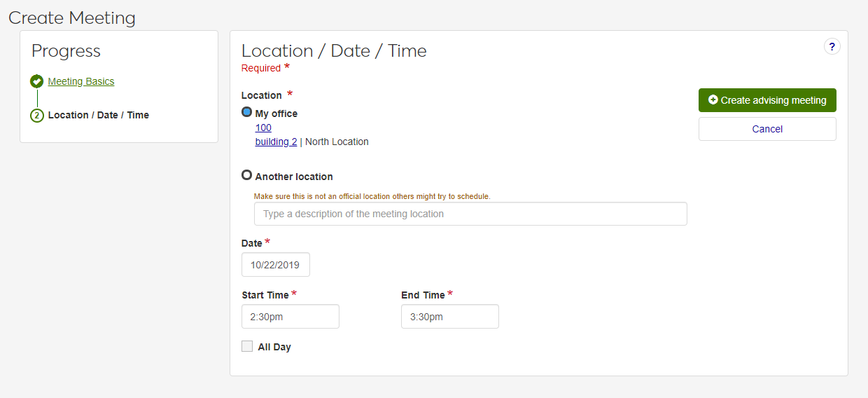Screen dimensions: 868x398
Task: Select the Location / Date / Time progress step
Action: coord(99,115)
